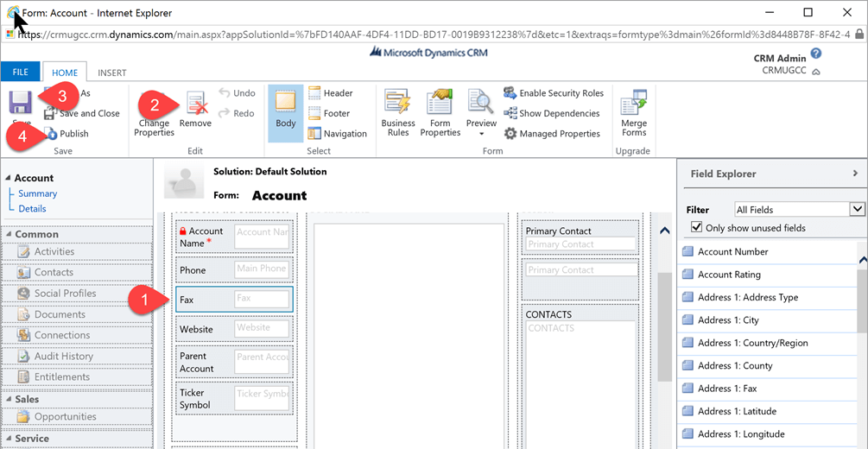Image resolution: width=868 pixels, height=449 pixels.
Task: Select the Navigation area
Action: (338, 134)
